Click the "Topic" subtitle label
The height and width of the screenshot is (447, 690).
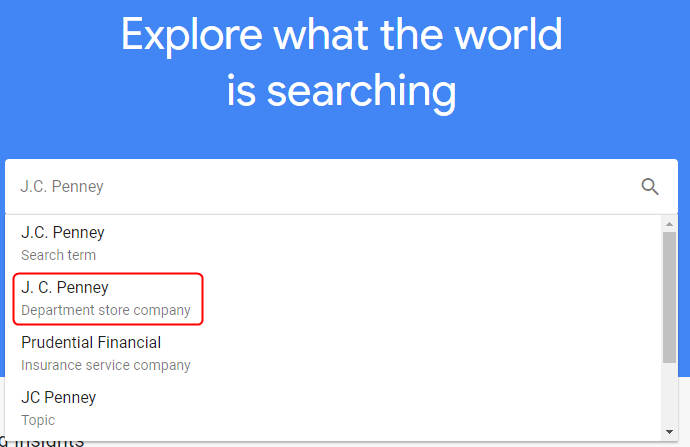pos(38,420)
